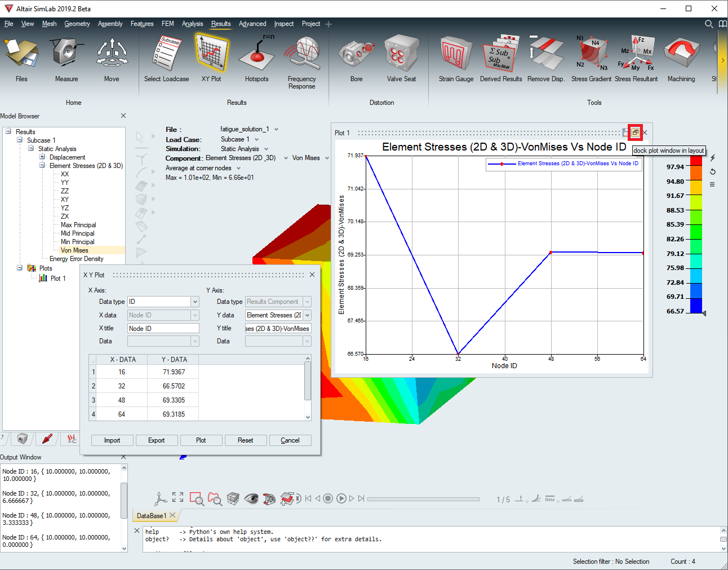Click the Plot button in dialog
728x570 pixels.
(x=201, y=440)
